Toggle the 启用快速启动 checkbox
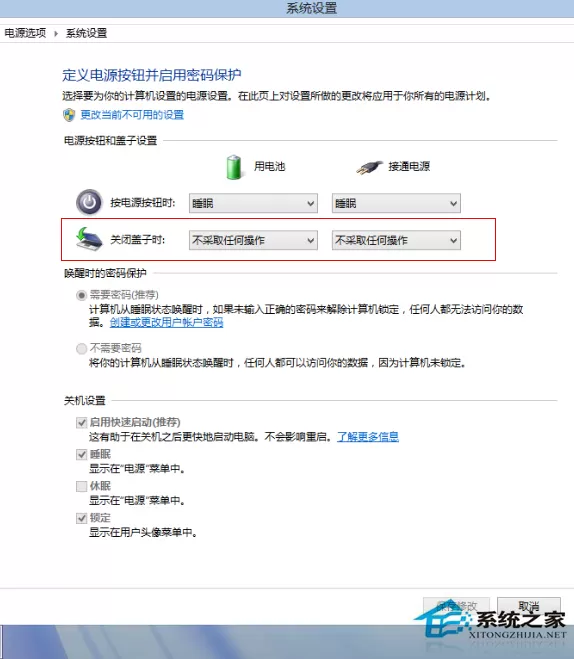This screenshot has height=659, width=574. point(82,422)
